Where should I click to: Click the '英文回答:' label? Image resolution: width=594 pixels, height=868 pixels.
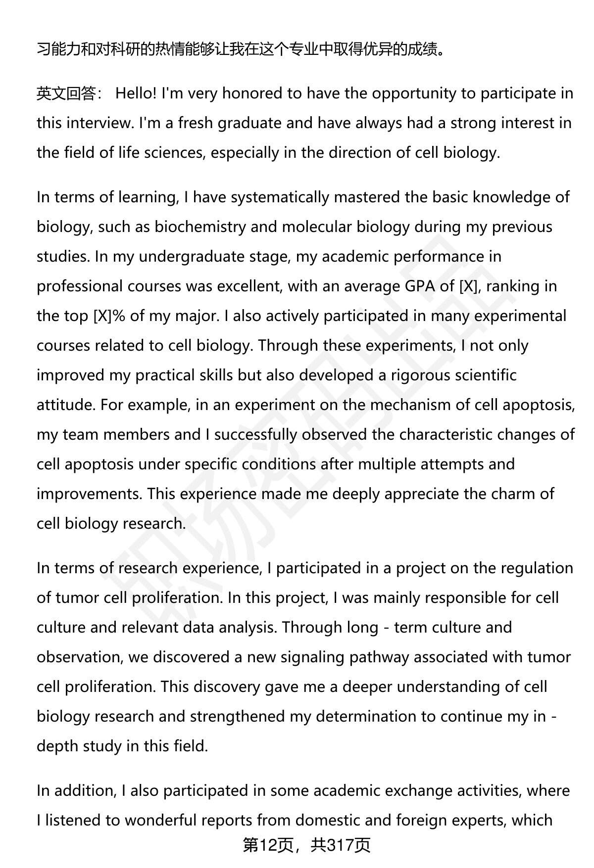[x=69, y=93]
